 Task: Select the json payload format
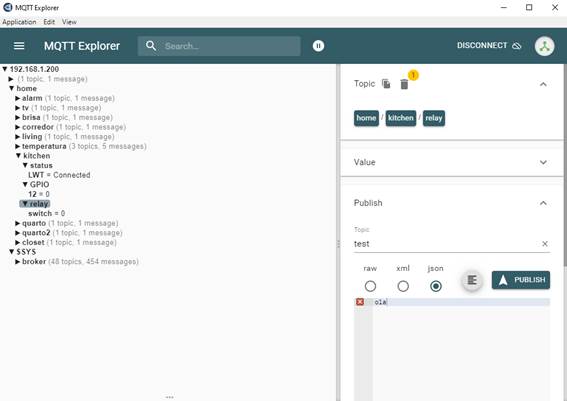pos(436,286)
